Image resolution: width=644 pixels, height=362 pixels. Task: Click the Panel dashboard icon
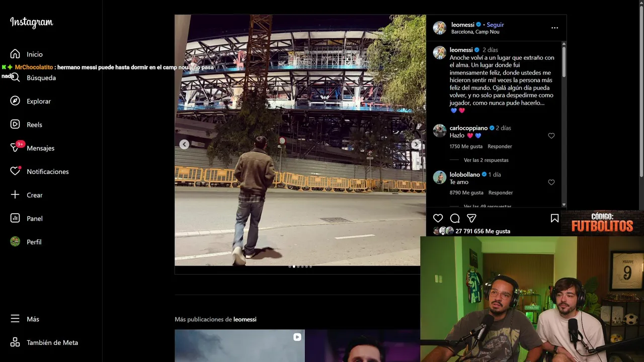click(x=15, y=218)
